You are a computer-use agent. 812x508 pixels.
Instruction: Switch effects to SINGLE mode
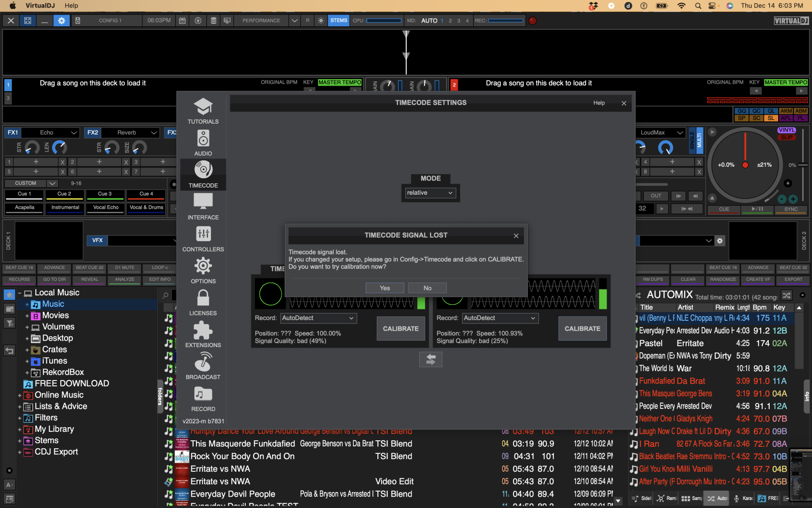(692, 140)
